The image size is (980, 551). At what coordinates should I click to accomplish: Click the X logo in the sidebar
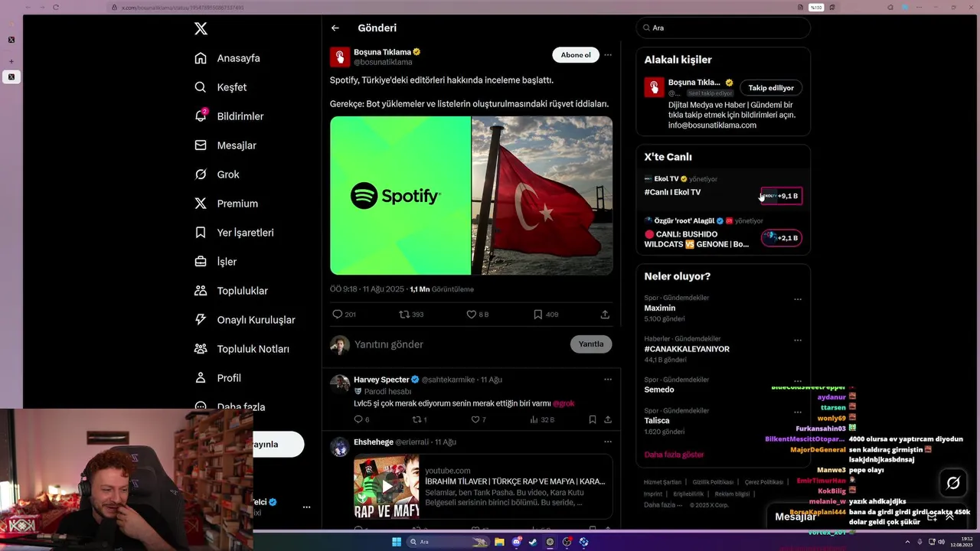(201, 29)
